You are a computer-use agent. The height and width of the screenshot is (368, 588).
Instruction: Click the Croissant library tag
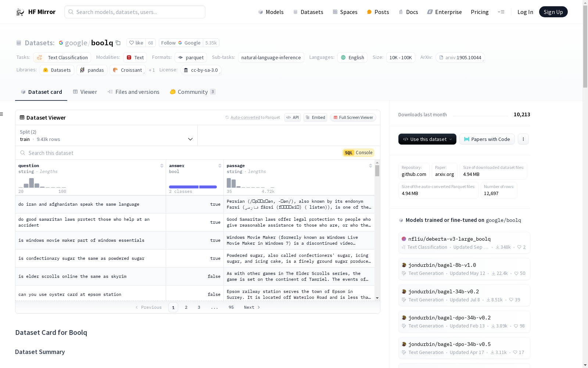point(128,70)
